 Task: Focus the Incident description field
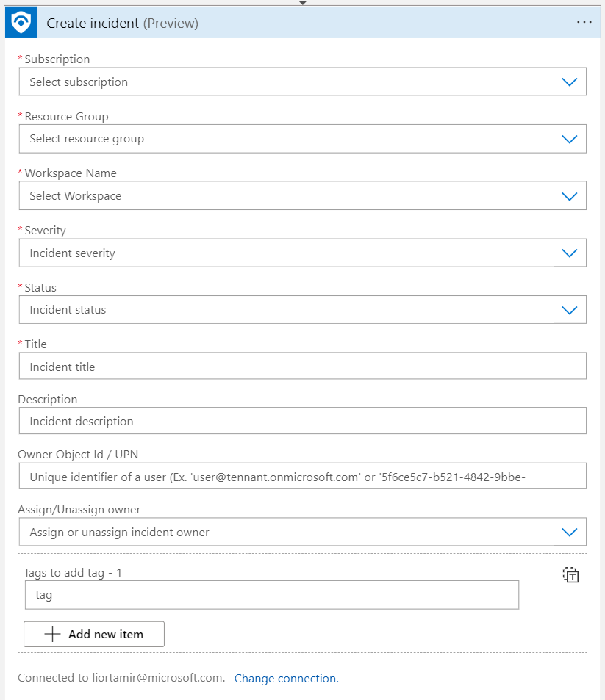coord(302,421)
